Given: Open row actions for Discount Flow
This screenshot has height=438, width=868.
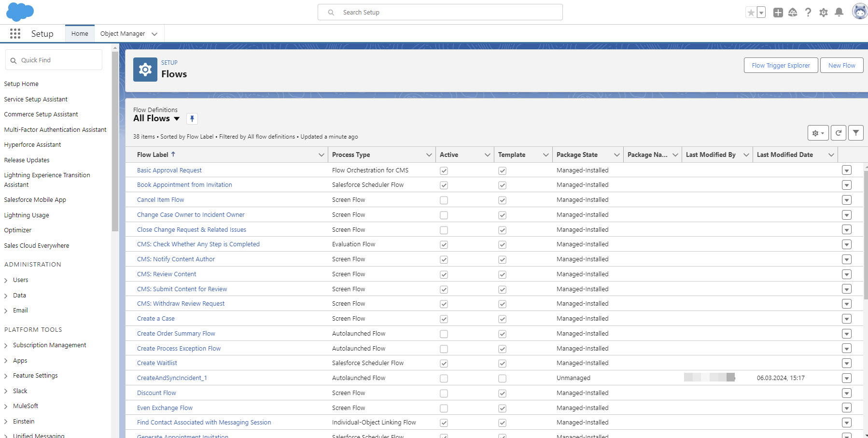Looking at the screenshot, I should tap(847, 393).
